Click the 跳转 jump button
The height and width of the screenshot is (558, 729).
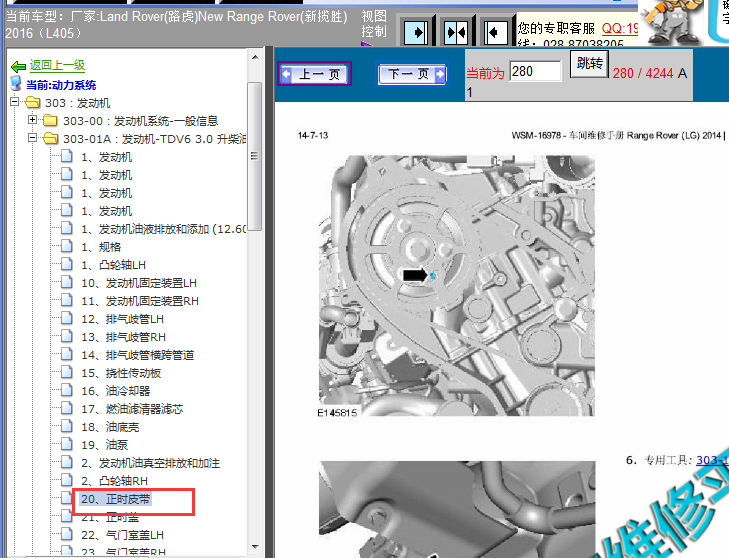tap(590, 63)
